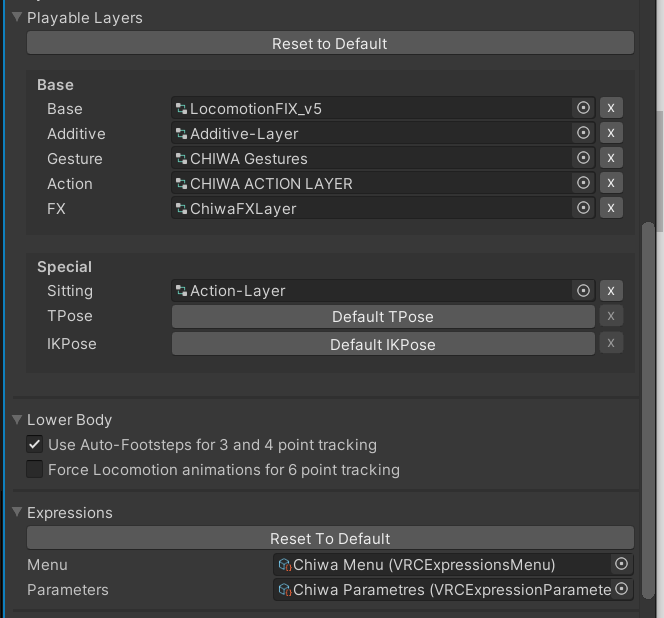664x618 pixels.
Task: Click Reset To Default under Expressions
Action: [x=330, y=538]
